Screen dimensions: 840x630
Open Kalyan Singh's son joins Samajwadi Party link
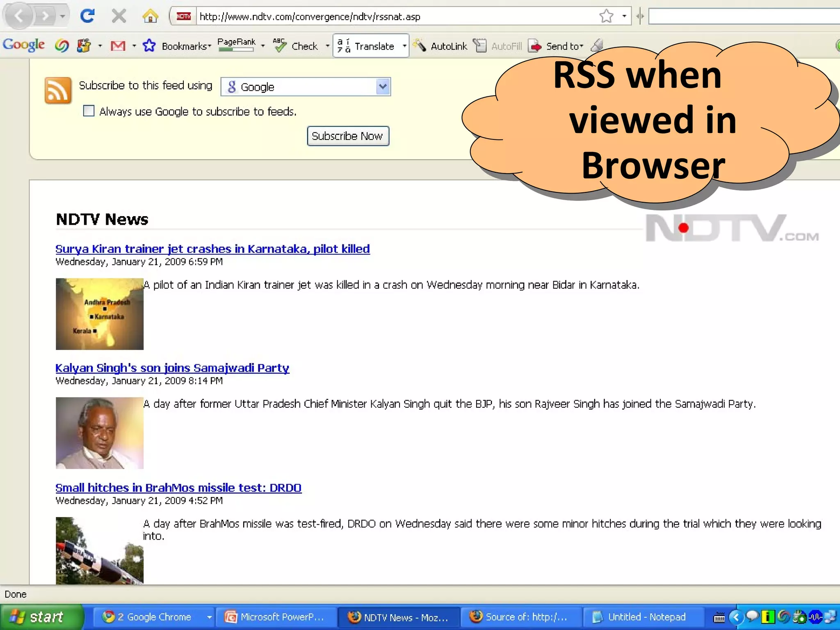(x=172, y=368)
